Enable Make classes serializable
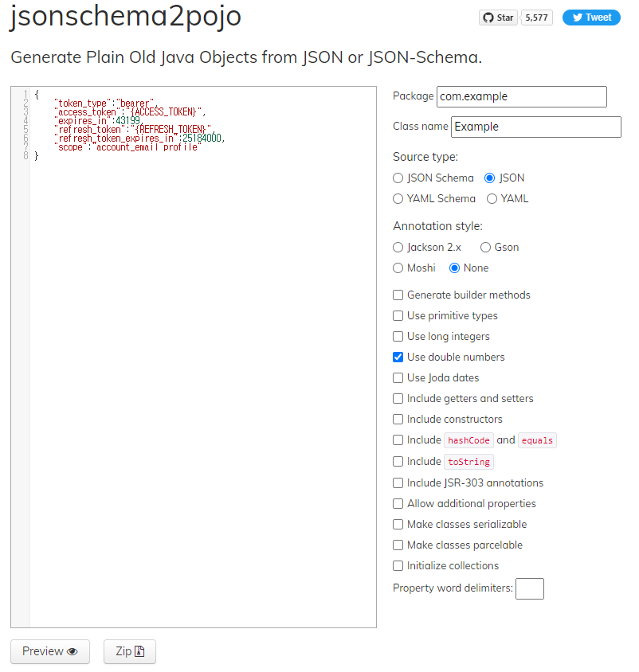 (x=398, y=524)
